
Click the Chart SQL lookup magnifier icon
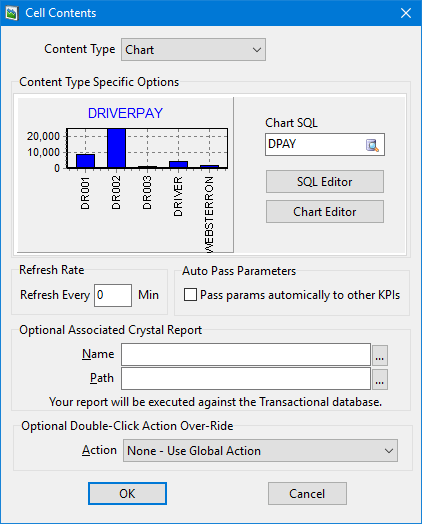(x=372, y=145)
